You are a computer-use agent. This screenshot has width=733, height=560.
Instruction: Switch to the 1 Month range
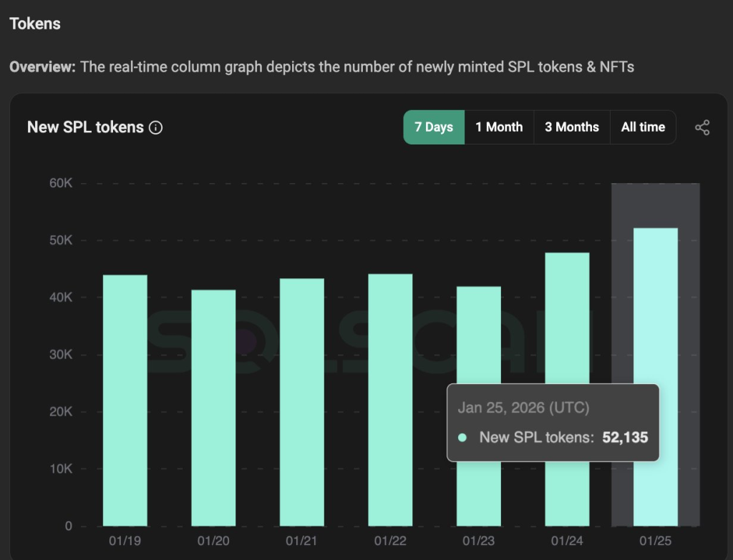pos(499,127)
